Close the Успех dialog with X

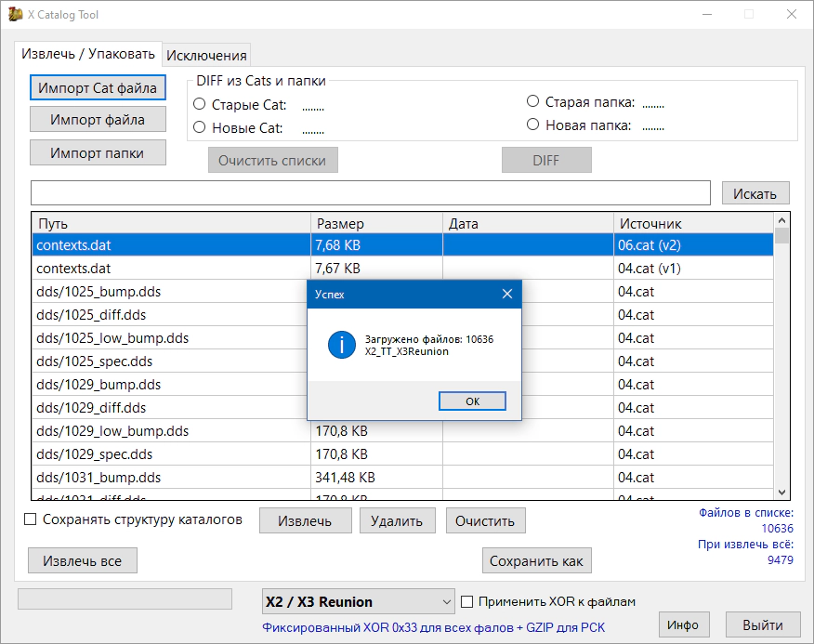coord(507,295)
